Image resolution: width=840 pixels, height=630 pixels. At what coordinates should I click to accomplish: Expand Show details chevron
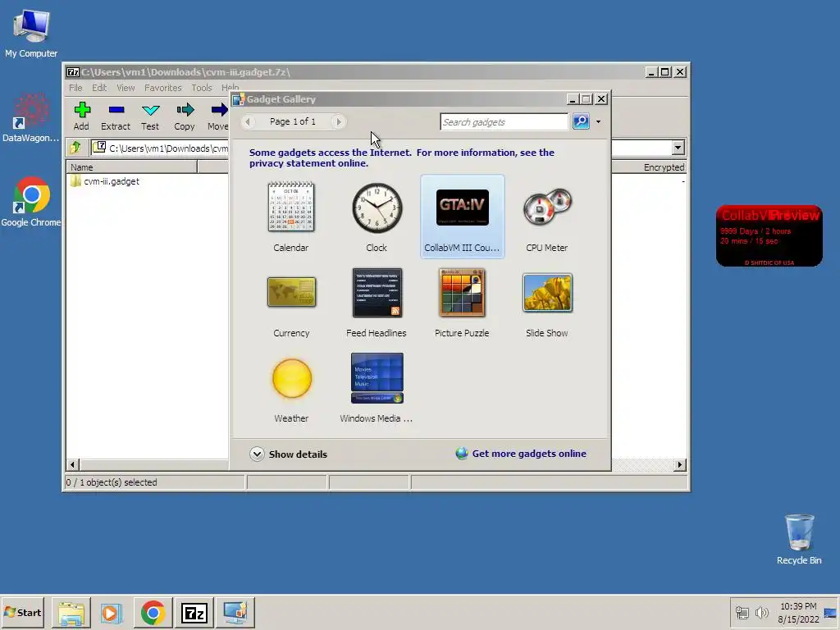(257, 454)
